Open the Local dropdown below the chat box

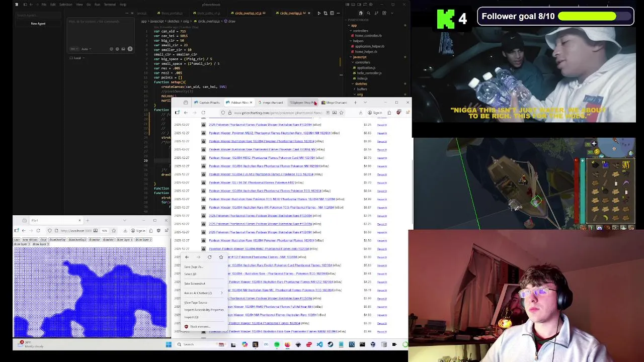(77, 58)
